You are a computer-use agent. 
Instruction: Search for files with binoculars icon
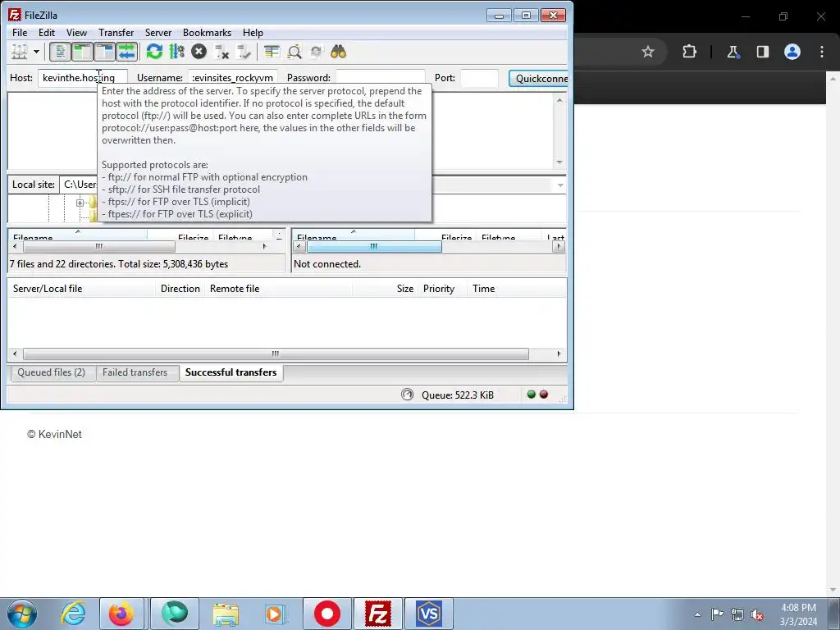pyautogui.click(x=338, y=52)
